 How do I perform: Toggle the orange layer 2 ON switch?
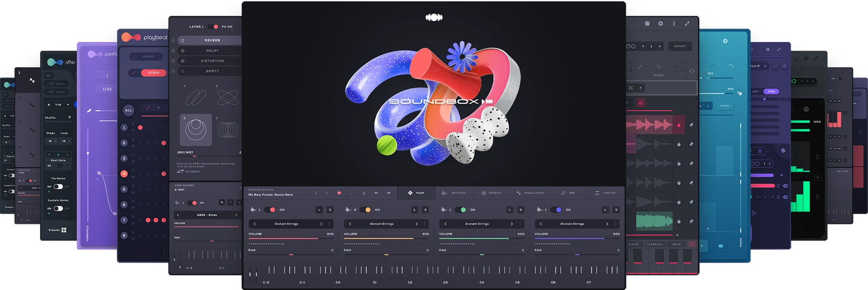pyautogui.click(x=366, y=210)
